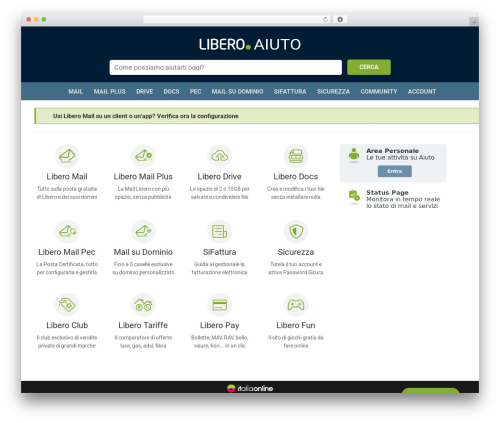The image size is (500, 423).
Task: Visit the Libero Docs title link
Action: [296, 177]
